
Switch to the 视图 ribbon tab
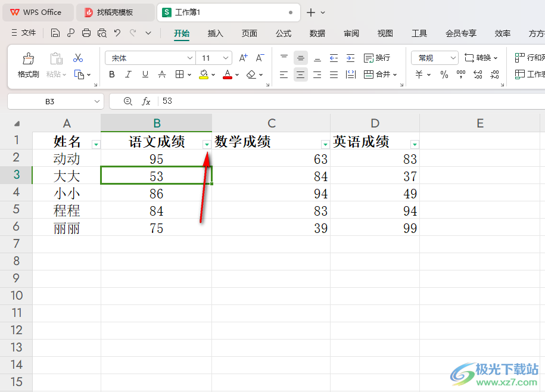[x=385, y=33]
